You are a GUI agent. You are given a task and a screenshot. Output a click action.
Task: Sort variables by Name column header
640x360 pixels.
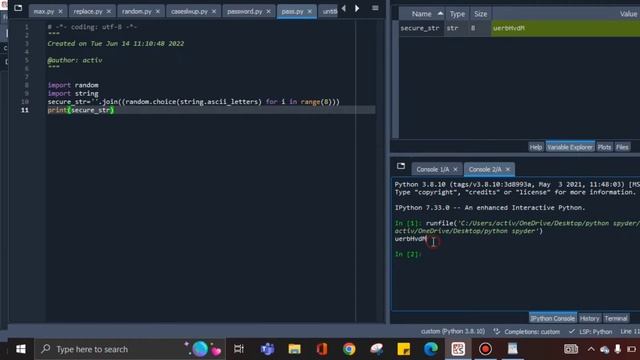422,14
